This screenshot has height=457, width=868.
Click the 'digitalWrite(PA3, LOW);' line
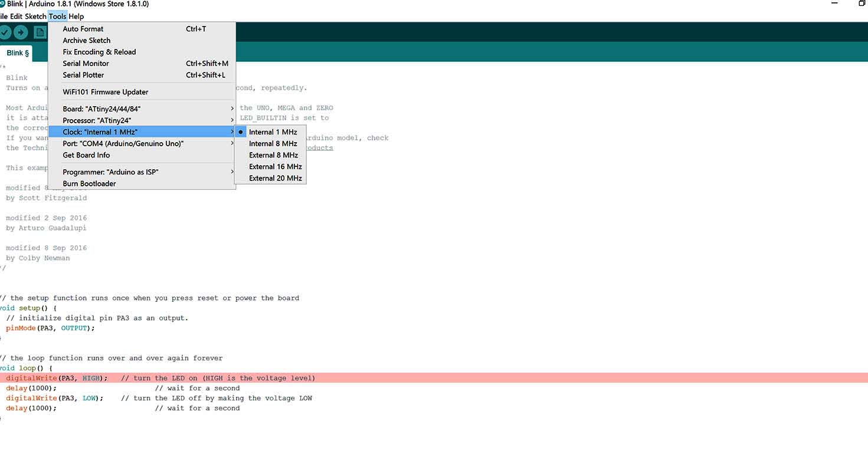[54, 398]
